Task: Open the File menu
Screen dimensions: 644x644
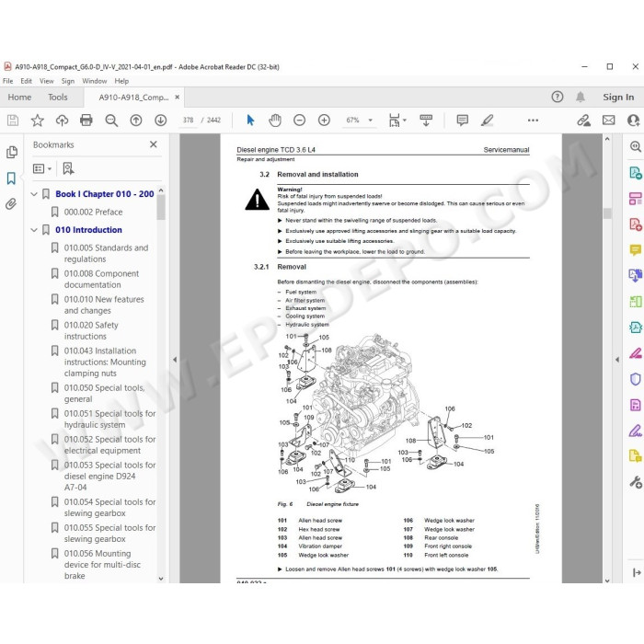Action: point(7,81)
